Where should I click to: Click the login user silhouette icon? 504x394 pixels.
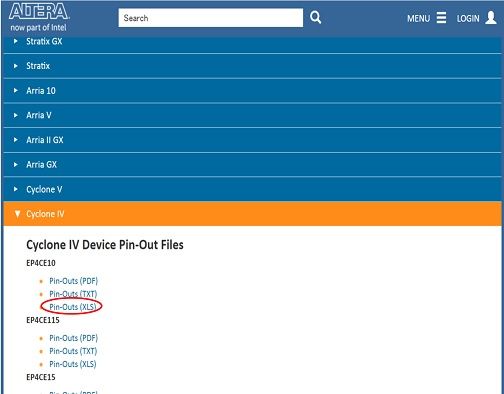click(491, 18)
